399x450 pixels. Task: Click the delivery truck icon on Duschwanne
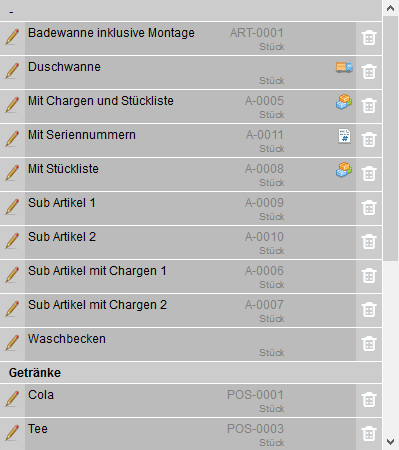pos(344,67)
